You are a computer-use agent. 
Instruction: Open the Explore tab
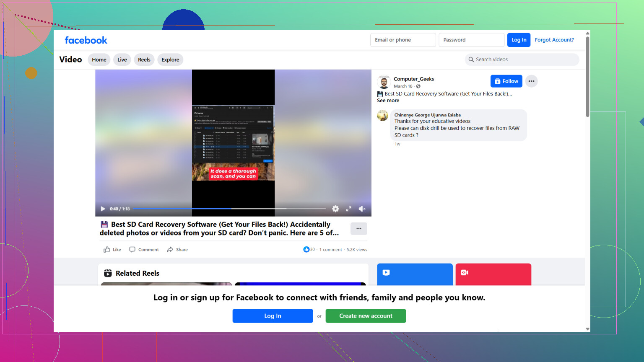pyautogui.click(x=170, y=60)
